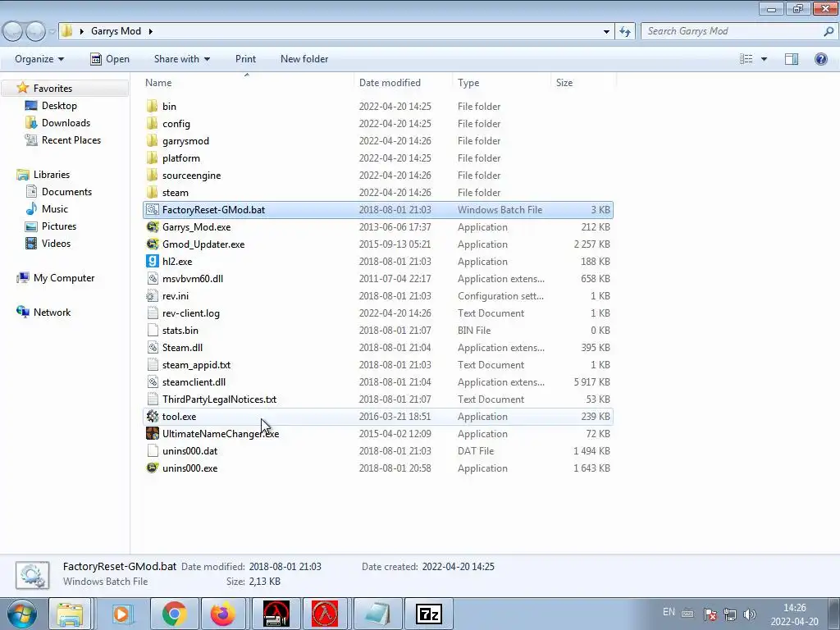
Task: Click the garrysmod folder icon
Action: (x=152, y=140)
